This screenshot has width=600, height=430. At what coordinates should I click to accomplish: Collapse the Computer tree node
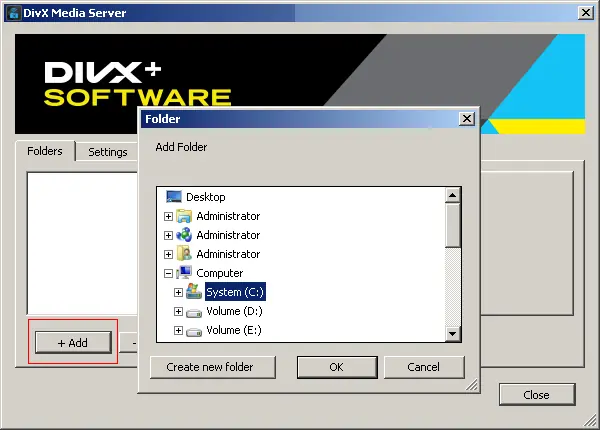[x=168, y=273]
